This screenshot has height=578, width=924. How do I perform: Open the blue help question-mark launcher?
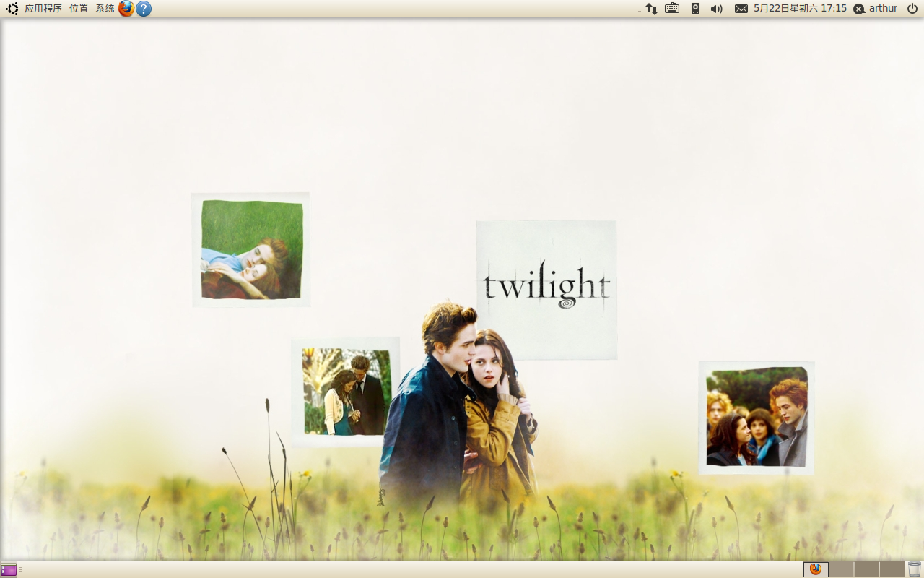click(144, 9)
